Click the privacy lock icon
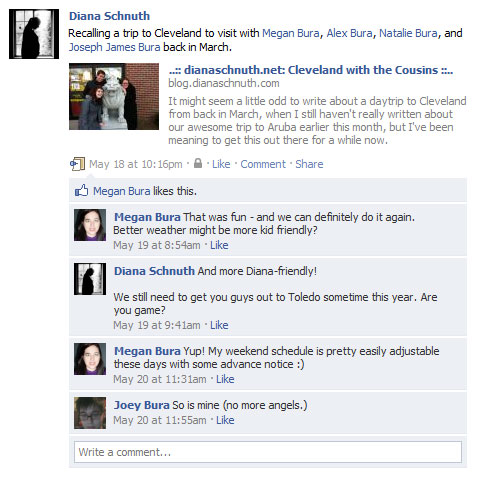 pyautogui.click(x=198, y=163)
